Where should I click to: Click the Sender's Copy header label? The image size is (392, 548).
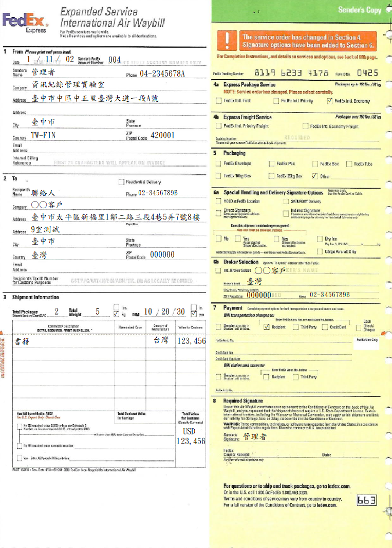click(360, 10)
